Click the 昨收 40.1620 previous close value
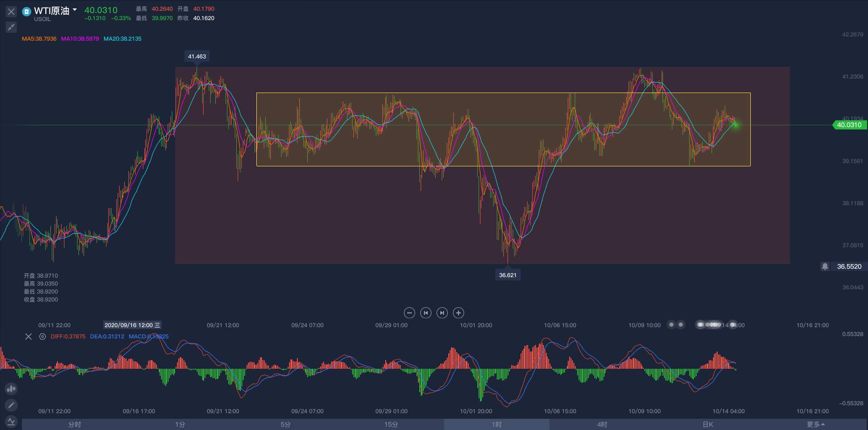This screenshot has width=868, height=430. 196,18
